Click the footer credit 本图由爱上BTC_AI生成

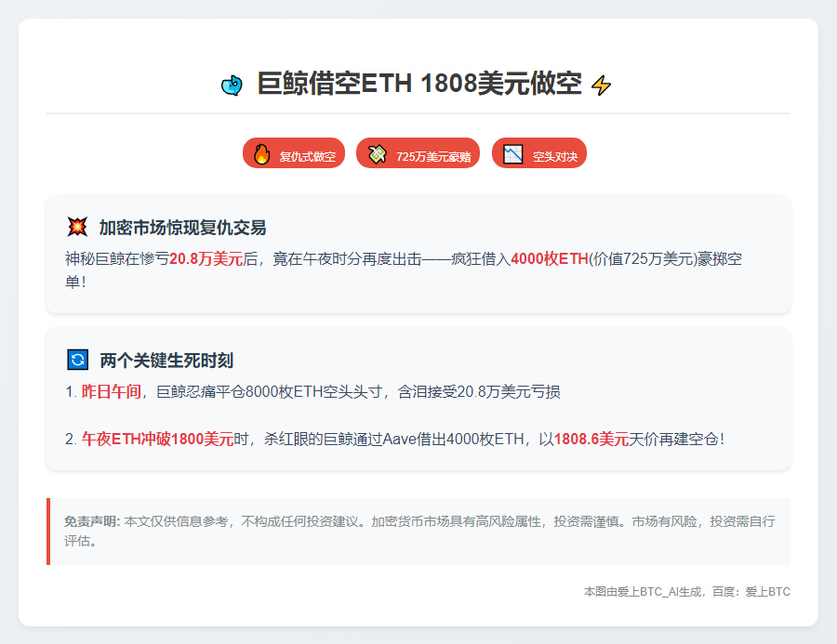pyautogui.click(x=642, y=592)
